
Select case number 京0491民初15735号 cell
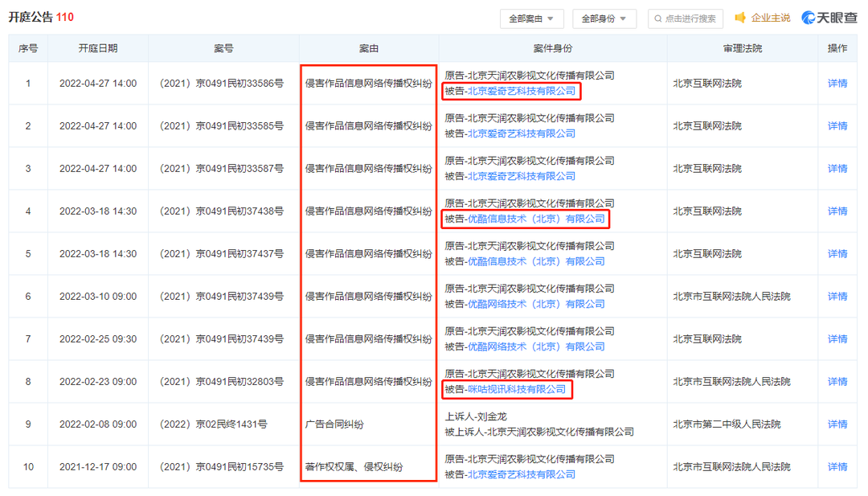(x=222, y=467)
